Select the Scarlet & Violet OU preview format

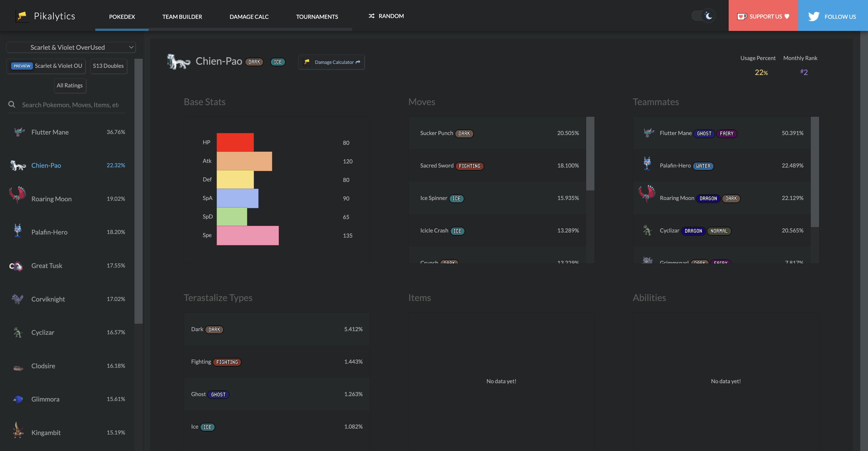(x=46, y=66)
